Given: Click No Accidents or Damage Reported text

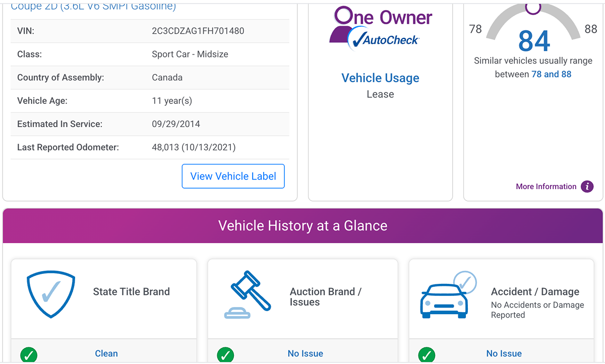Looking at the screenshot, I should coord(537,310).
